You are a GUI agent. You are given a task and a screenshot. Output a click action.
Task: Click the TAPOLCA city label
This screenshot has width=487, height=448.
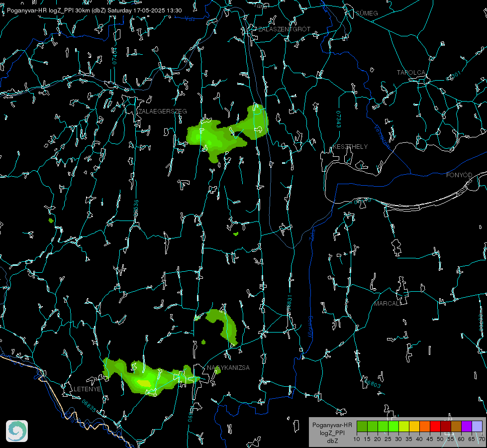click(411, 73)
